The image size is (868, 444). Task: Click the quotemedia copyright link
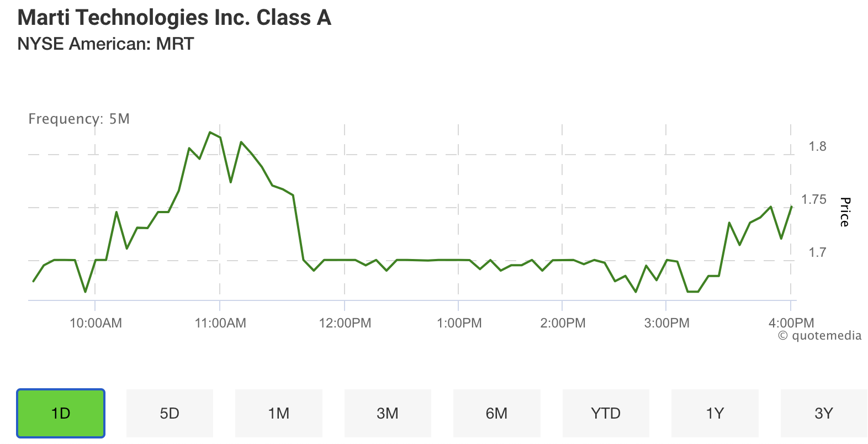click(x=819, y=336)
